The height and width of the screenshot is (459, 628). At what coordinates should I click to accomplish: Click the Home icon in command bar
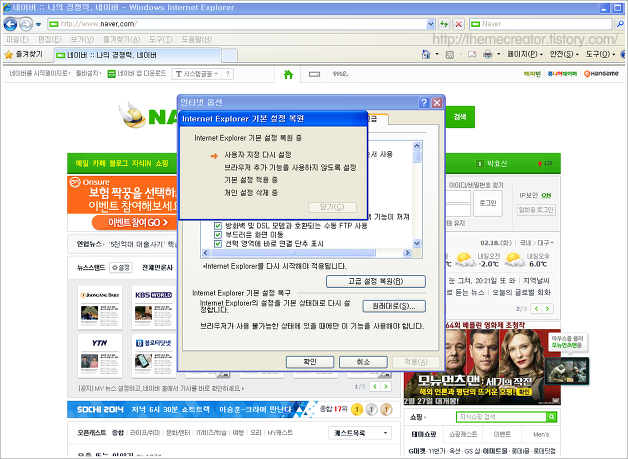pos(426,54)
